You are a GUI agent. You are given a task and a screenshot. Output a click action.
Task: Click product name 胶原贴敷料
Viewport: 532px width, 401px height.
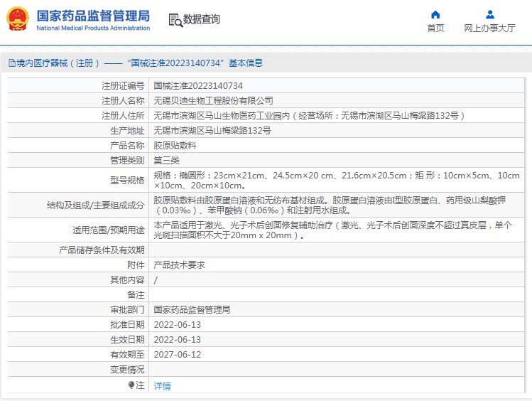coord(175,146)
